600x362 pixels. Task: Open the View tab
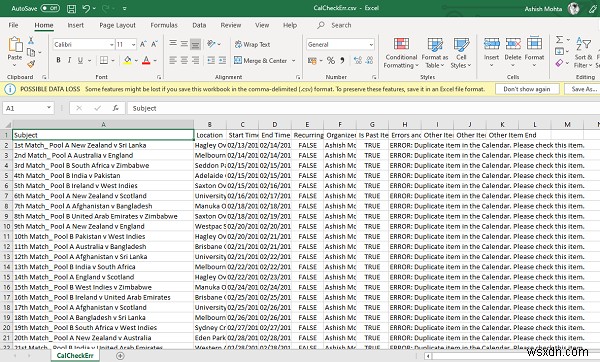pyautogui.click(x=262, y=25)
